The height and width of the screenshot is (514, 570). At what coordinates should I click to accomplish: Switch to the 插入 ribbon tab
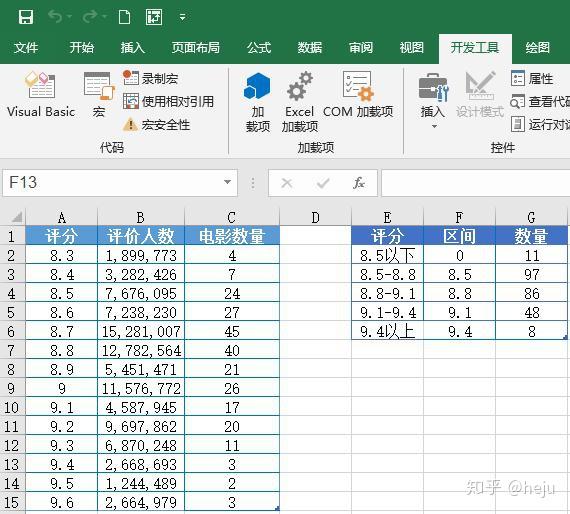tap(132, 48)
